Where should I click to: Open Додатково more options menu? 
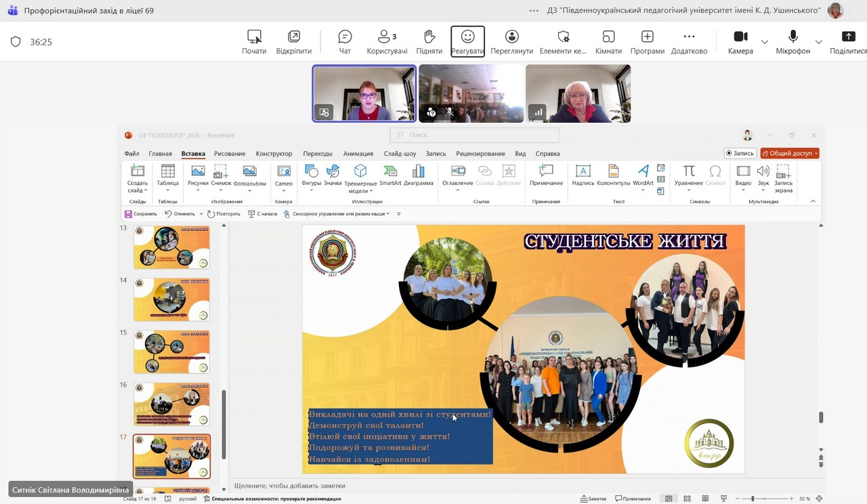point(689,42)
